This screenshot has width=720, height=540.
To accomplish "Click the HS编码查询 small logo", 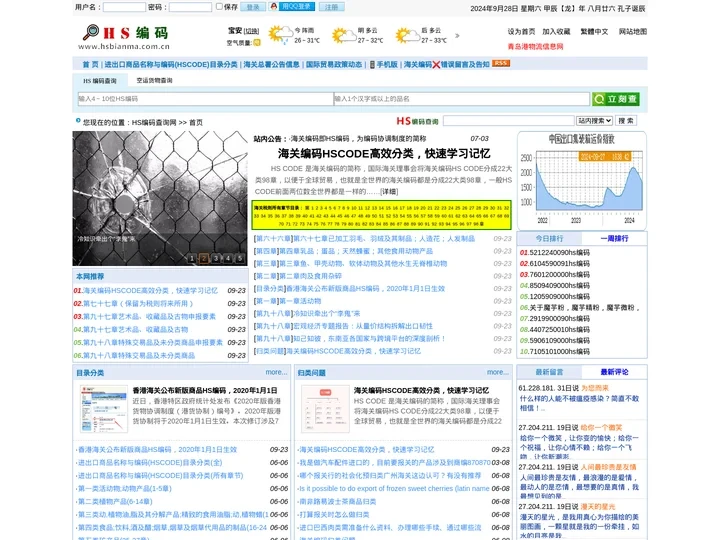I will [417, 121].
